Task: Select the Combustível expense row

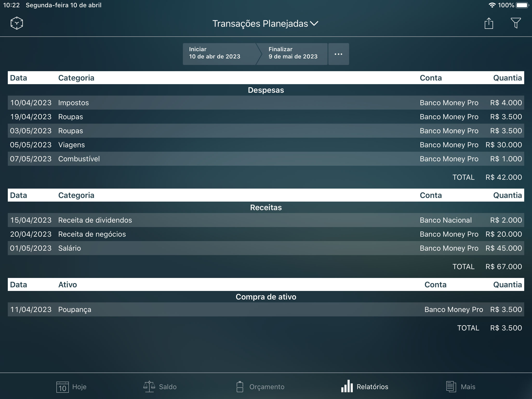Action: [x=266, y=159]
